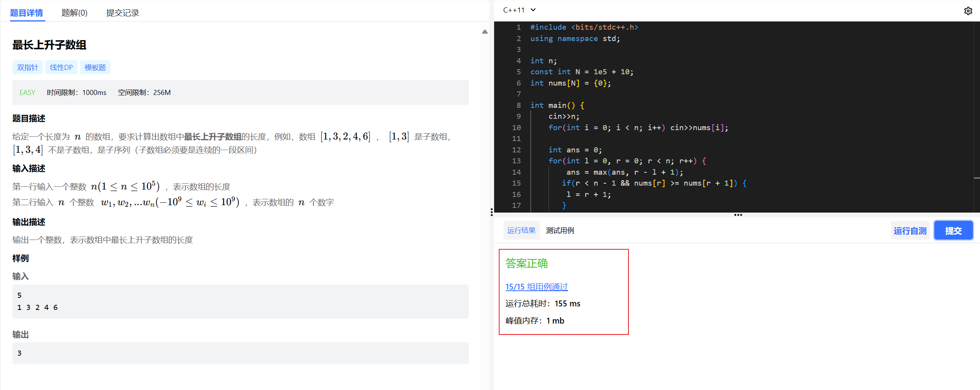This screenshot has height=390, width=980.
Task: Select the 线性DP tag
Action: tap(61, 68)
